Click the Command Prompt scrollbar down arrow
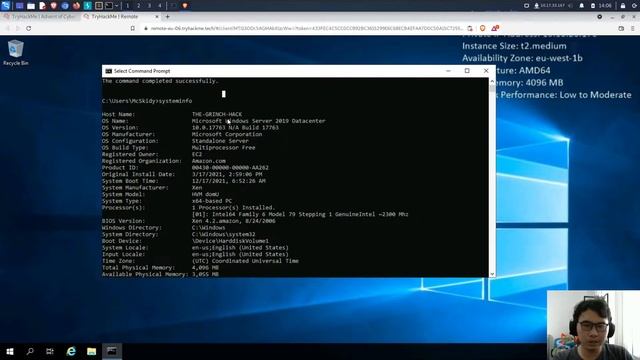The image size is (640, 360). [x=492, y=274]
